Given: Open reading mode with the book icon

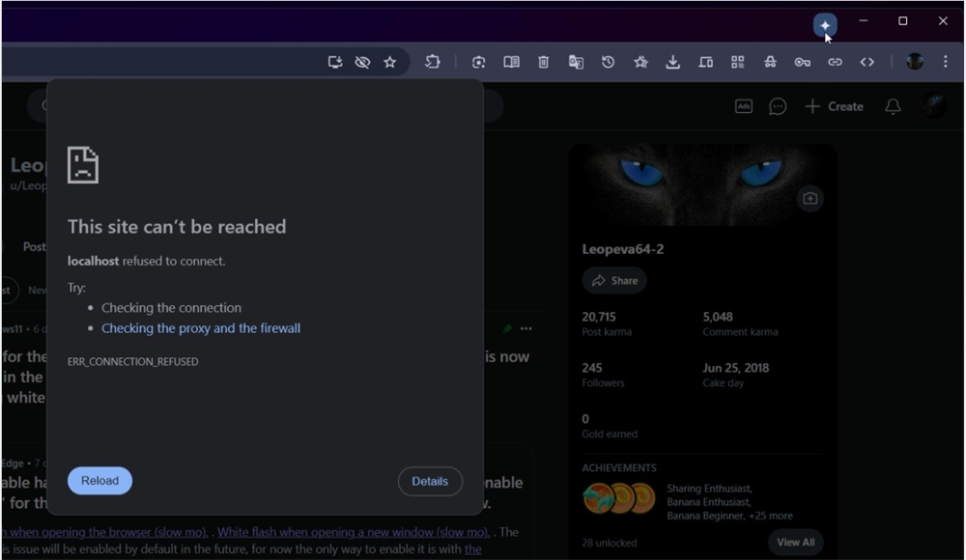Looking at the screenshot, I should click(511, 62).
